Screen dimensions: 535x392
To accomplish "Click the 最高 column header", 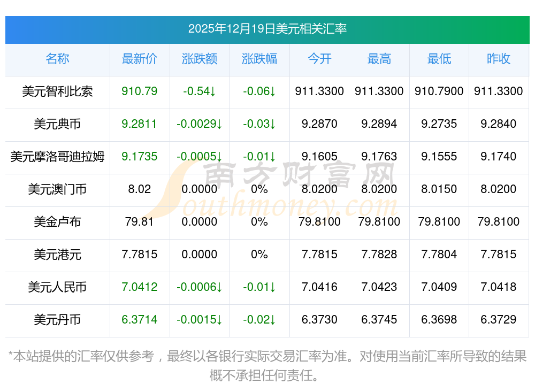I will point(379,59).
